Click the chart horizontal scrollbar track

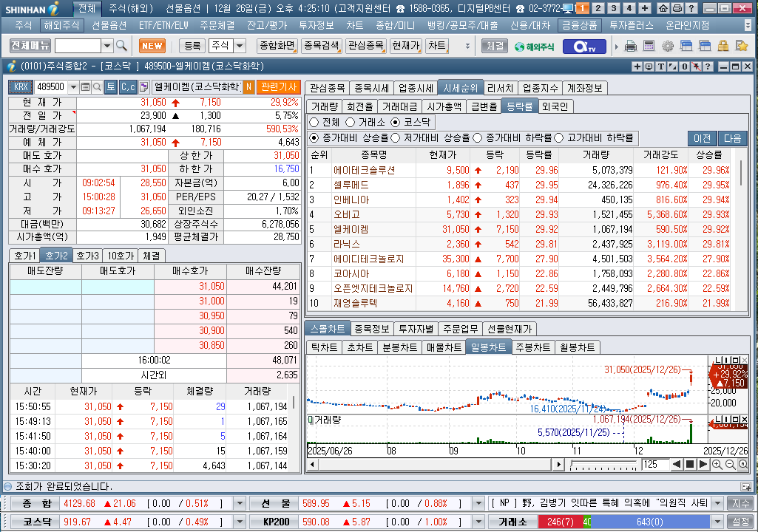(x=434, y=465)
